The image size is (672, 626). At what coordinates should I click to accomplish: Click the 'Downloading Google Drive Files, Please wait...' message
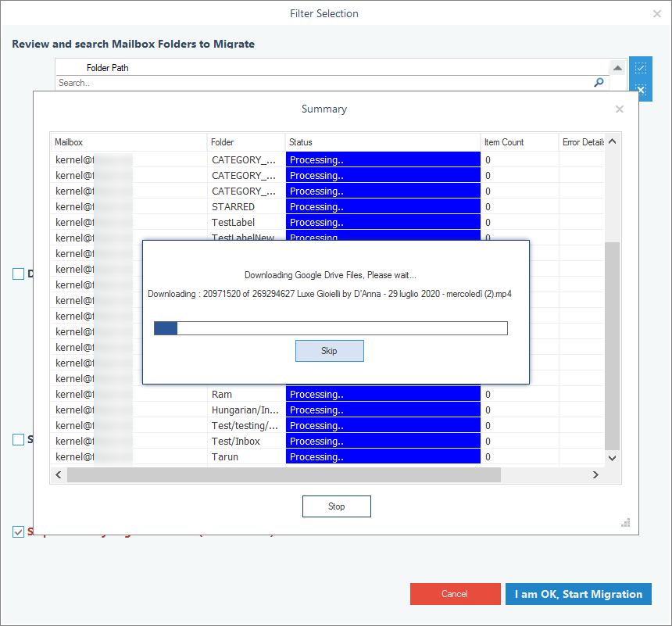(331, 275)
